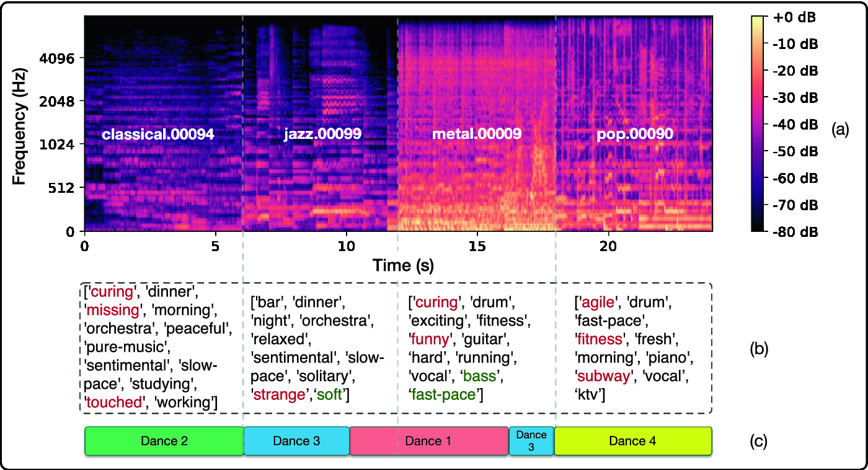
Task: Click the red 'fitness' tag
Action: pyautogui.click(x=600, y=340)
